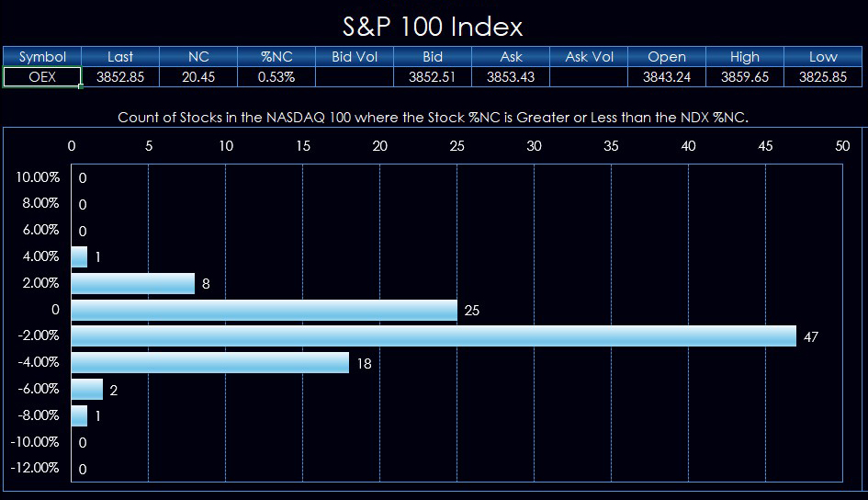Screen dimensions: 868x500
Task: Click the 50 tick on top axis
Action: [842, 145]
